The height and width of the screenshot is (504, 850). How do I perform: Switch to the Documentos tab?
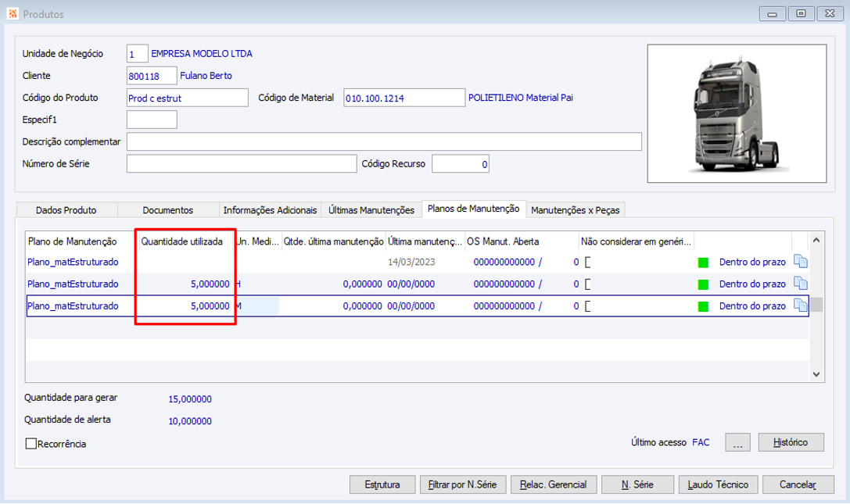167,209
